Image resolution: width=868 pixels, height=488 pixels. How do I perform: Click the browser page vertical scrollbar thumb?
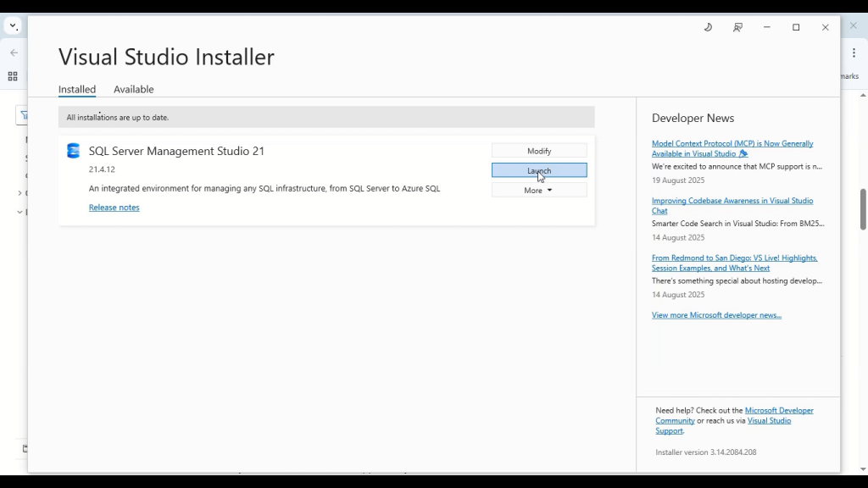point(862,209)
